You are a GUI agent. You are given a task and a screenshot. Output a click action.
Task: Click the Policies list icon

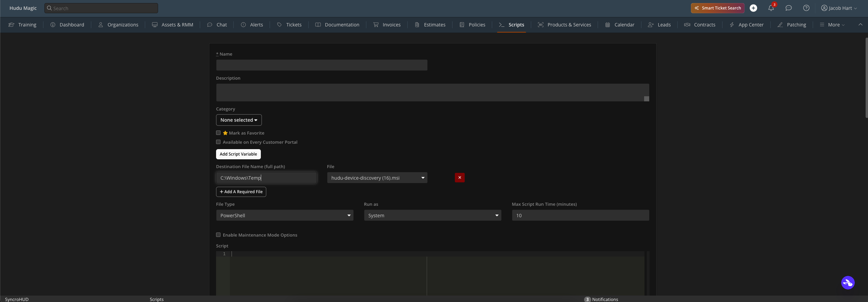462,25
